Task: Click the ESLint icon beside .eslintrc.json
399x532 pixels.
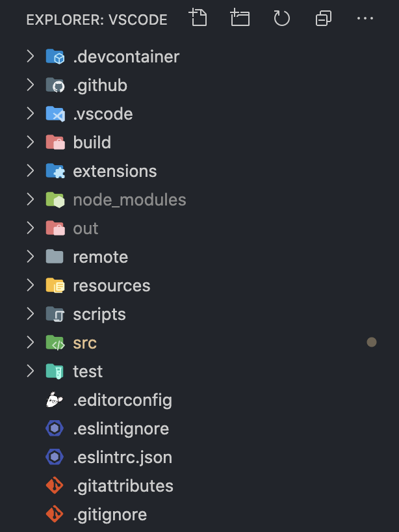Action: [x=55, y=457]
